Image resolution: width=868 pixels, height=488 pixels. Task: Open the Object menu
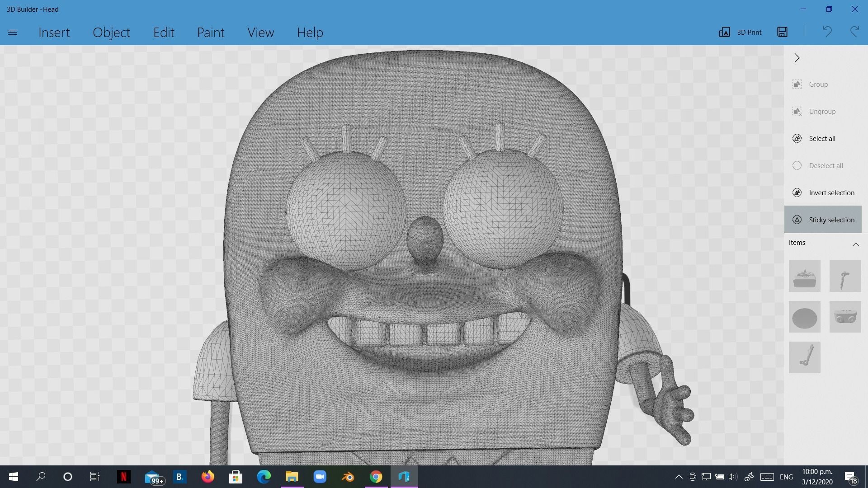pyautogui.click(x=111, y=32)
